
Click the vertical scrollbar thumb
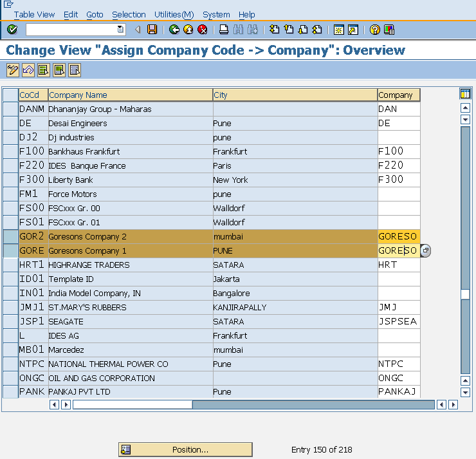coord(465,294)
